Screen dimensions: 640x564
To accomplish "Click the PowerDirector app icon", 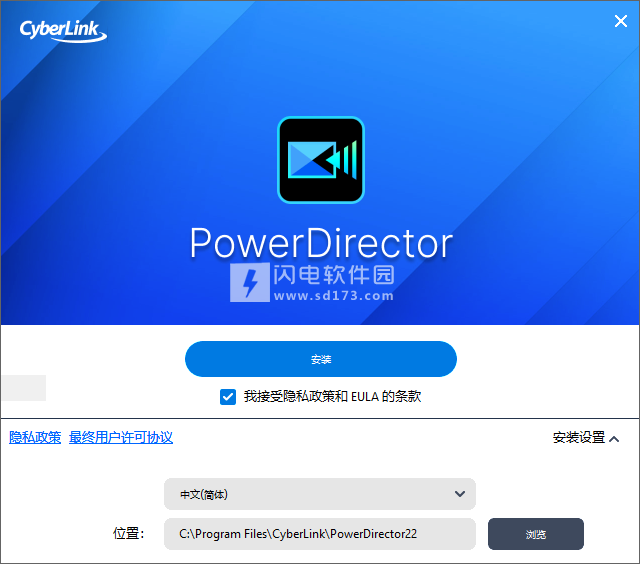I will 321,160.
